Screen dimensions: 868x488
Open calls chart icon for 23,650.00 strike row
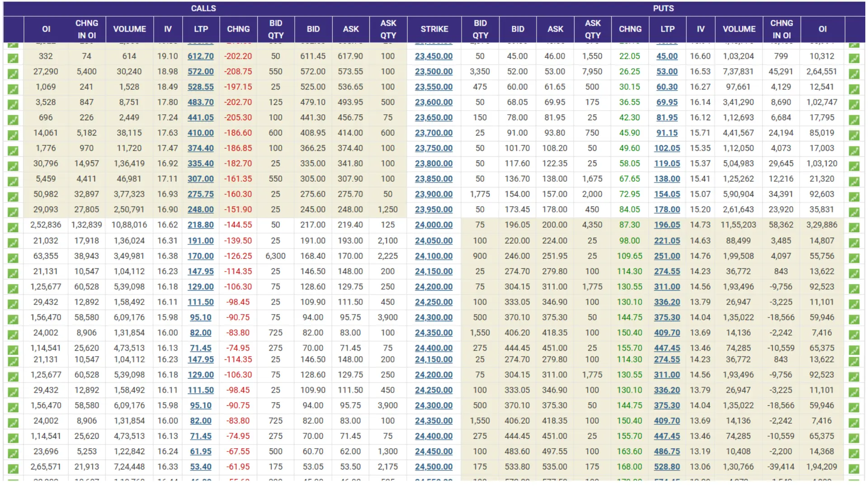(x=13, y=120)
